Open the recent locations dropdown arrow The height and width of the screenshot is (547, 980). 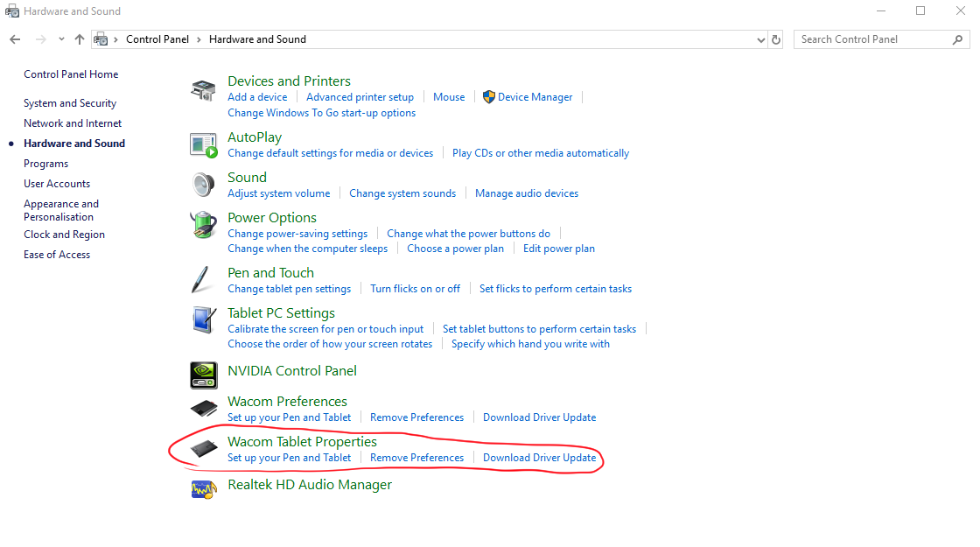pyautogui.click(x=61, y=39)
